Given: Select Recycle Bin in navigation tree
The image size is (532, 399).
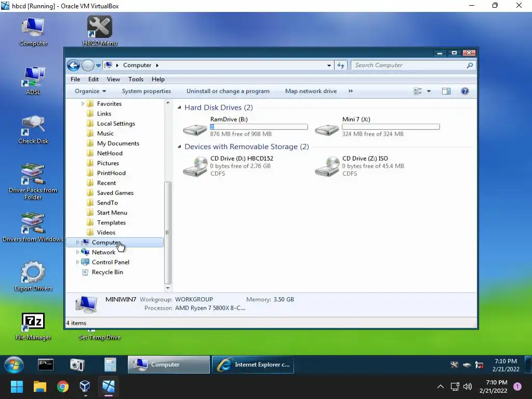Looking at the screenshot, I should point(107,272).
